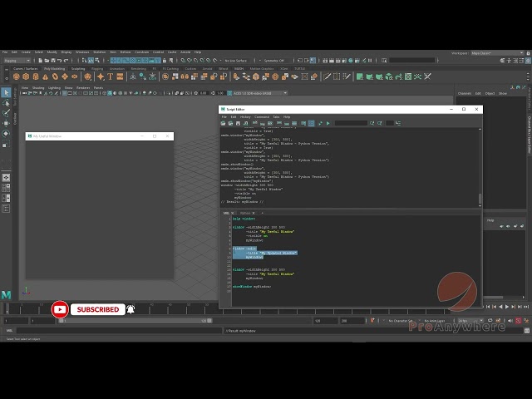Click the Redo arrow in status line

(66, 61)
